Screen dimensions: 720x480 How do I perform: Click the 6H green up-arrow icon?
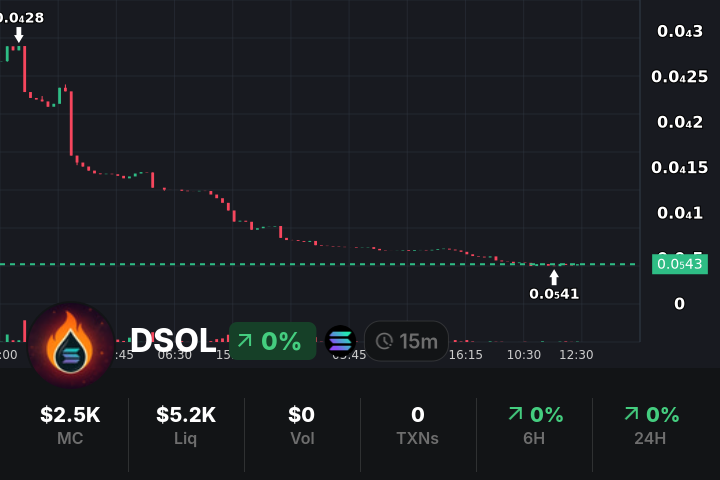[x=515, y=414]
